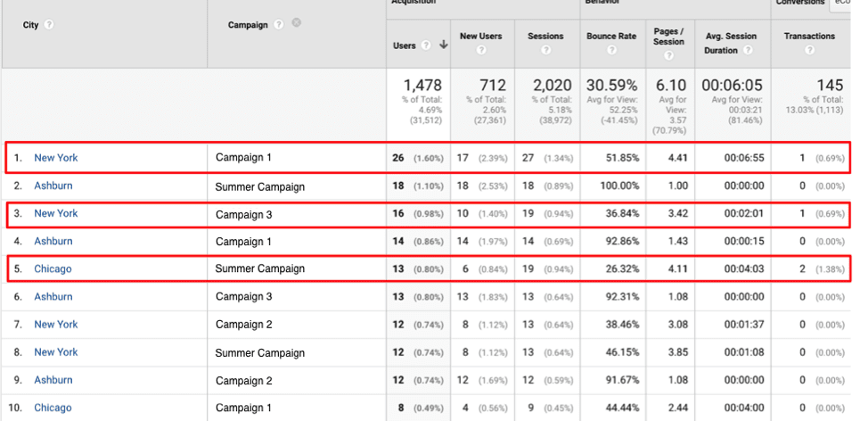Open the Ashburn link in row 9
Screen dimensions: 868x421
[x=53, y=379]
